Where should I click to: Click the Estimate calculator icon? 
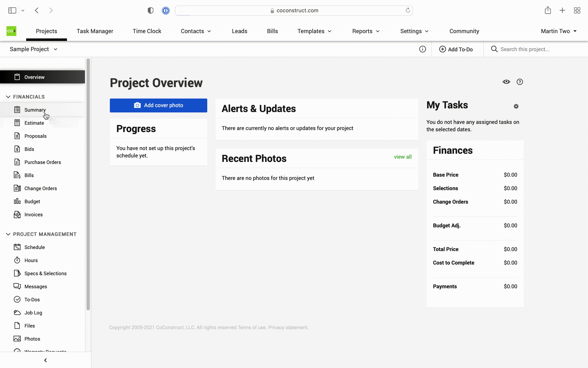17,123
